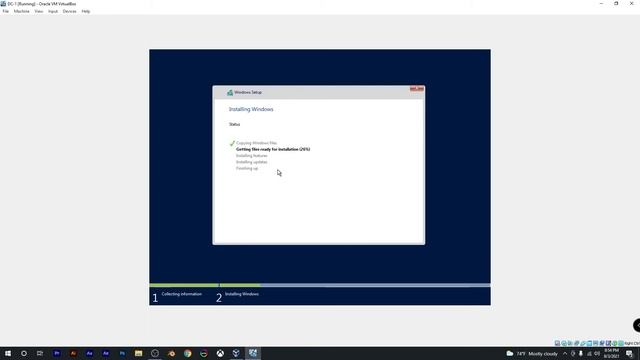Launch Adobe Photoshop from taskbar
640x360 pixels.
[x=122, y=353]
